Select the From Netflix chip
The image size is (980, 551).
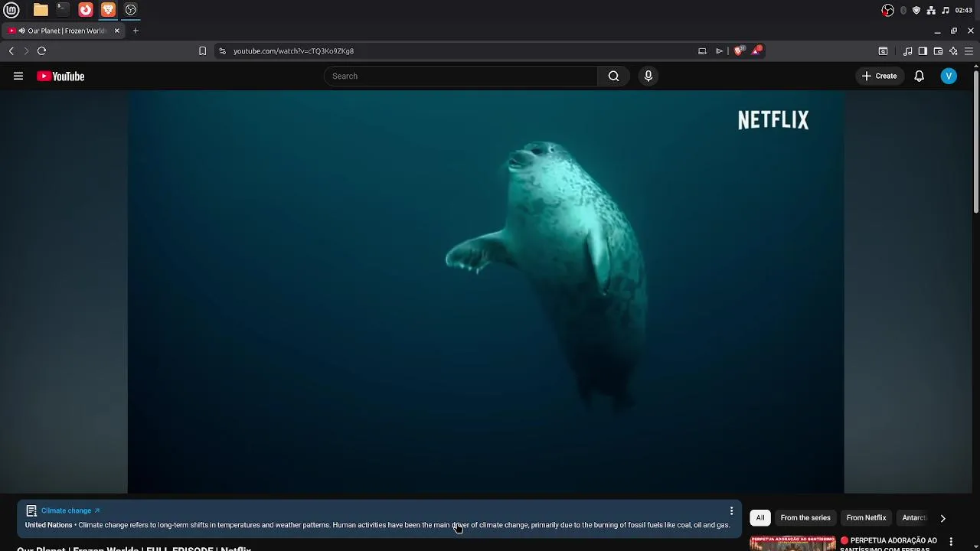[x=866, y=518]
